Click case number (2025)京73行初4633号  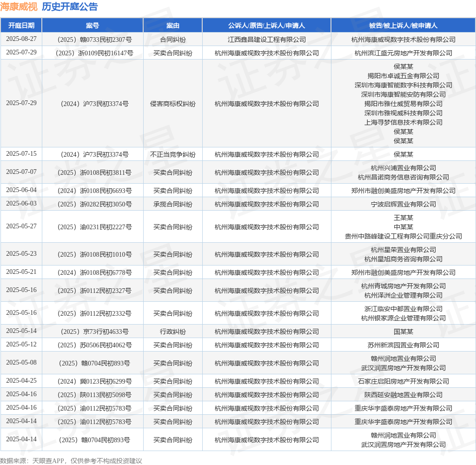click(93, 332)
